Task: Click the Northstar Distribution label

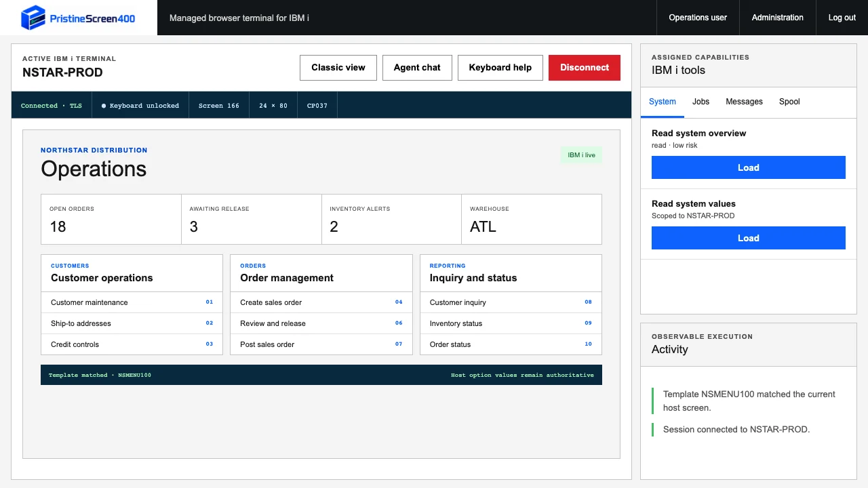Action: click(94, 150)
